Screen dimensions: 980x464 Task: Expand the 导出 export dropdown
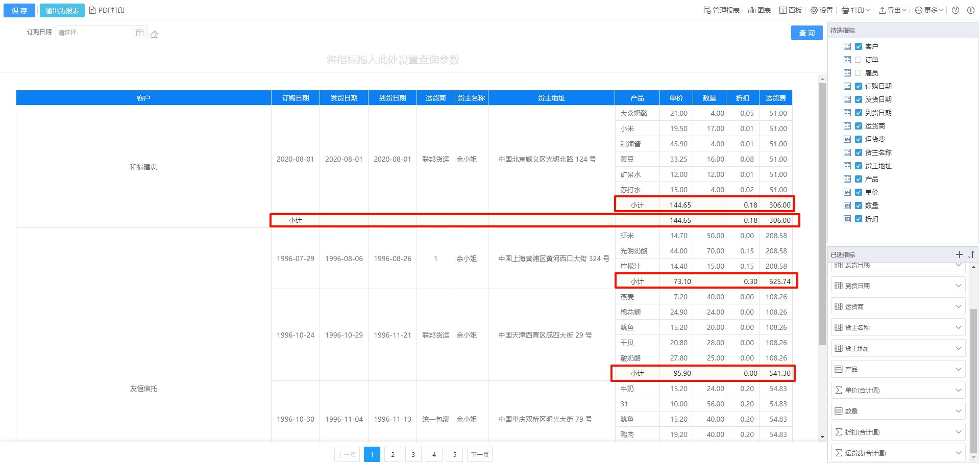pos(892,10)
